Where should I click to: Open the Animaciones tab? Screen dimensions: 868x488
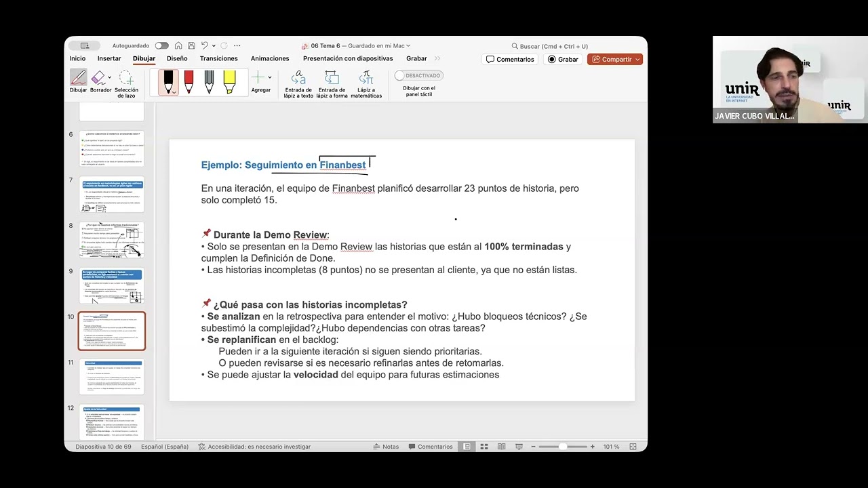point(270,59)
